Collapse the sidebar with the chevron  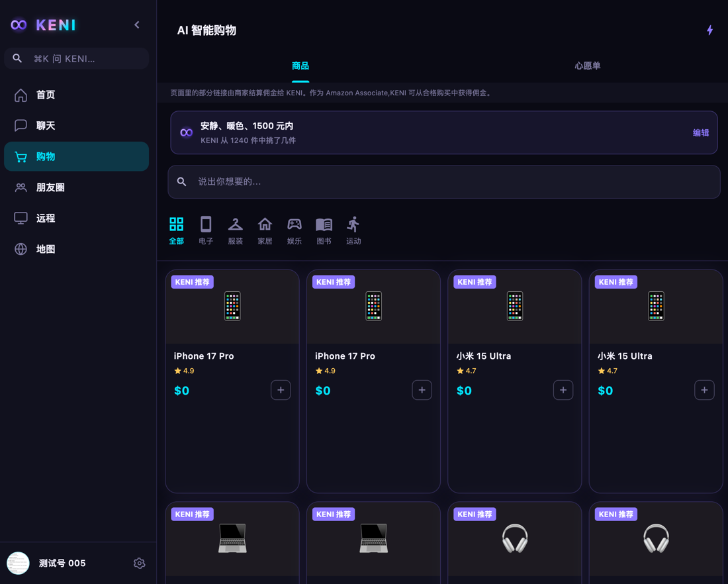point(137,24)
